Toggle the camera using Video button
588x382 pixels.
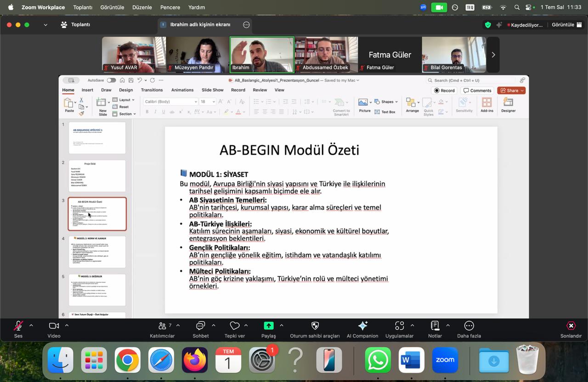click(54, 326)
